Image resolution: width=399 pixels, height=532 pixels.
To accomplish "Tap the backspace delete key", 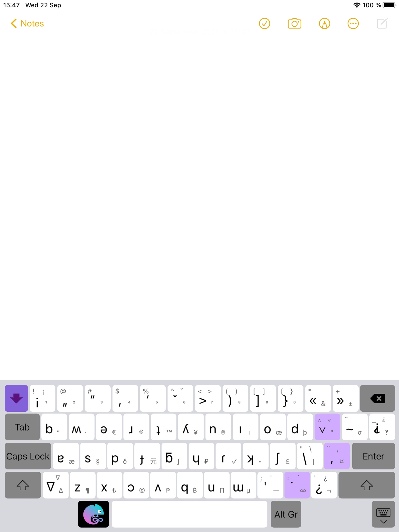I will click(377, 398).
